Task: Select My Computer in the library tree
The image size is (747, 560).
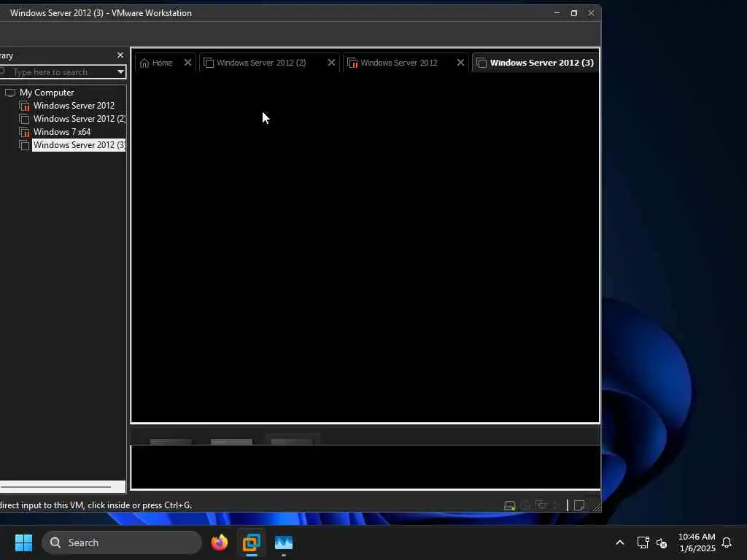Action: coord(47,93)
